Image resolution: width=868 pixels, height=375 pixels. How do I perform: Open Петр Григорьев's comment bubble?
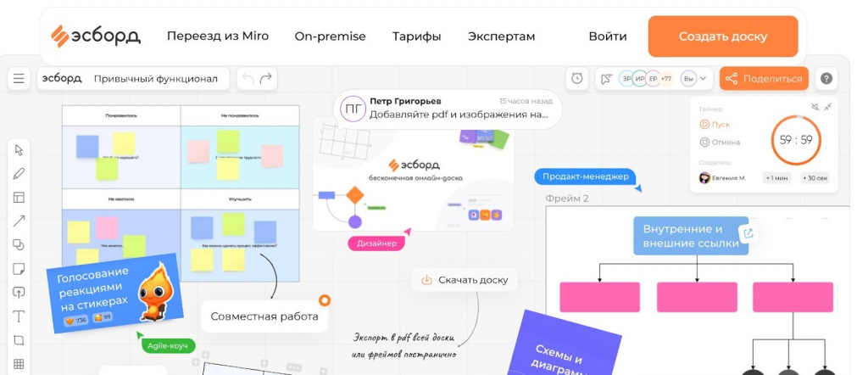point(448,109)
